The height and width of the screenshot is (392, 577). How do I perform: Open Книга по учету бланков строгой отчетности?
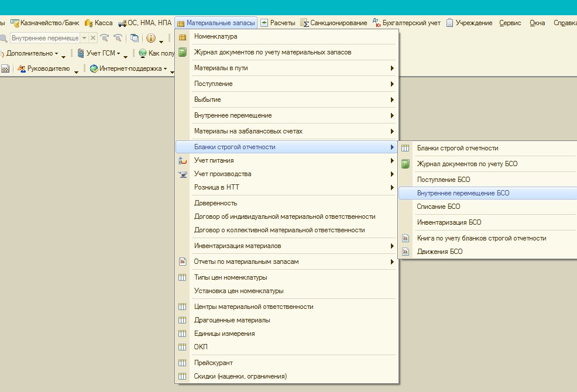(x=481, y=238)
